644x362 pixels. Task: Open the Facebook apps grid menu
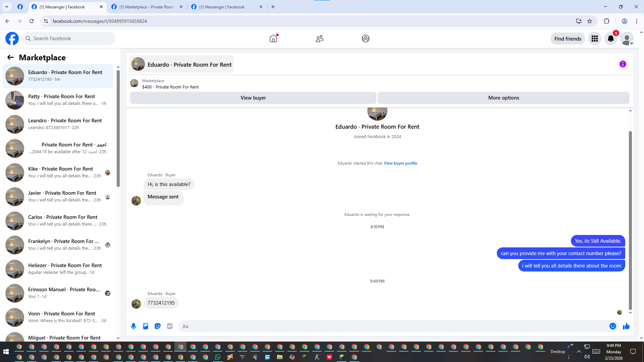pyautogui.click(x=595, y=39)
